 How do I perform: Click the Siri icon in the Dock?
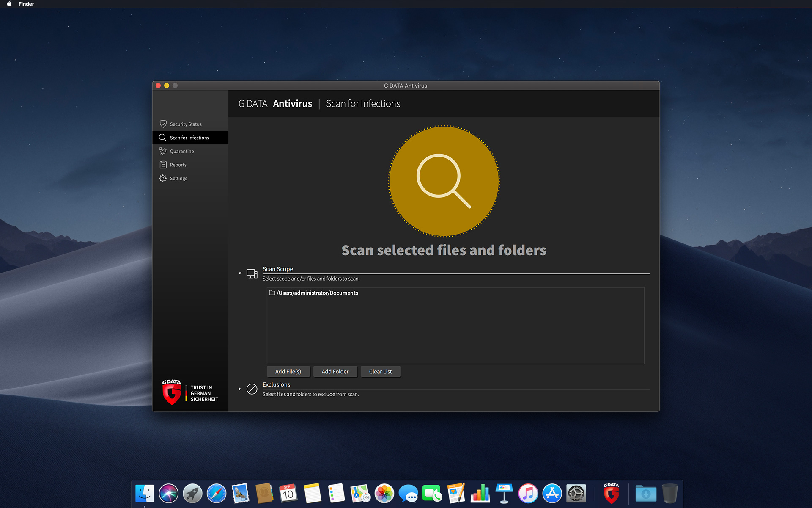(169, 493)
